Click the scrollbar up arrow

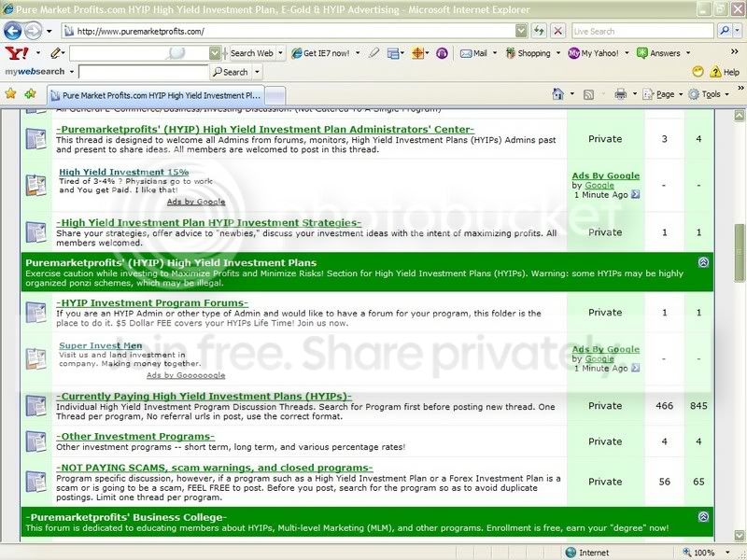[739, 115]
